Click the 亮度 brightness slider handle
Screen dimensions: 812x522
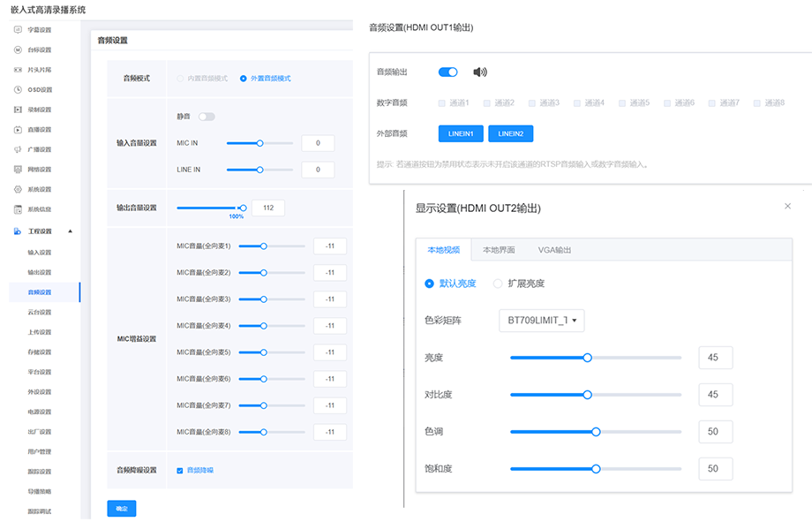pyautogui.click(x=587, y=358)
